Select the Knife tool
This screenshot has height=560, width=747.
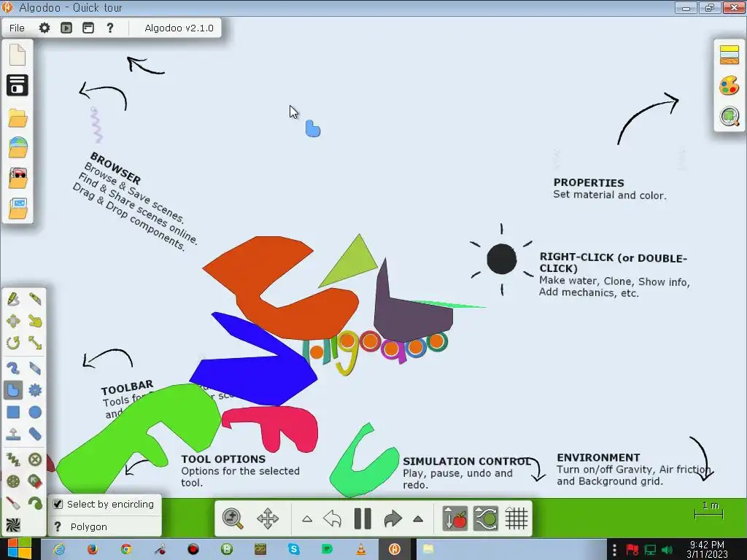point(35,299)
